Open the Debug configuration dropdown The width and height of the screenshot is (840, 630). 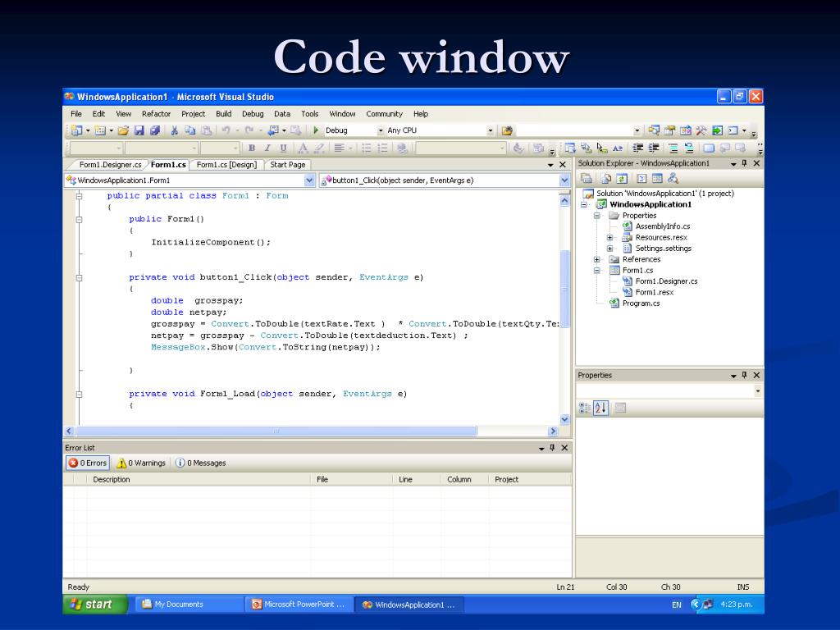[x=381, y=130]
